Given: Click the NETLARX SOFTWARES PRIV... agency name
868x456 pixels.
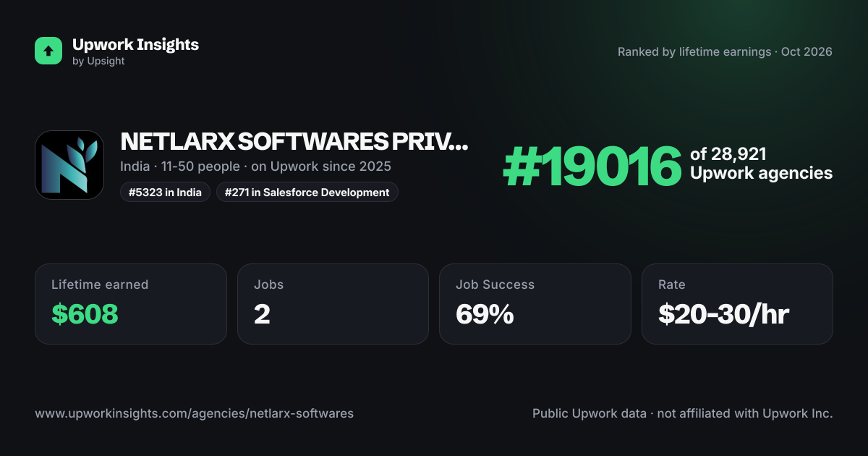Looking at the screenshot, I should coord(294,141).
